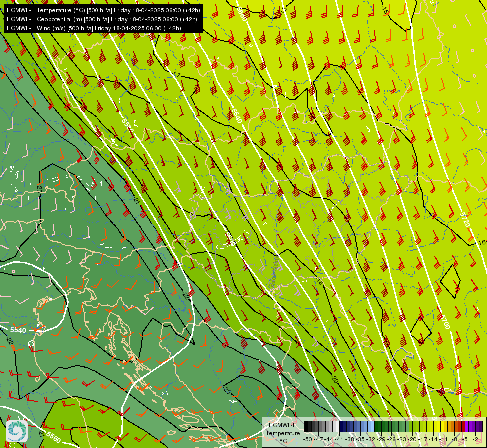Click the 5640 geopotential contour label
The image size is (487, 448).
pyautogui.click(x=236, y=115)
